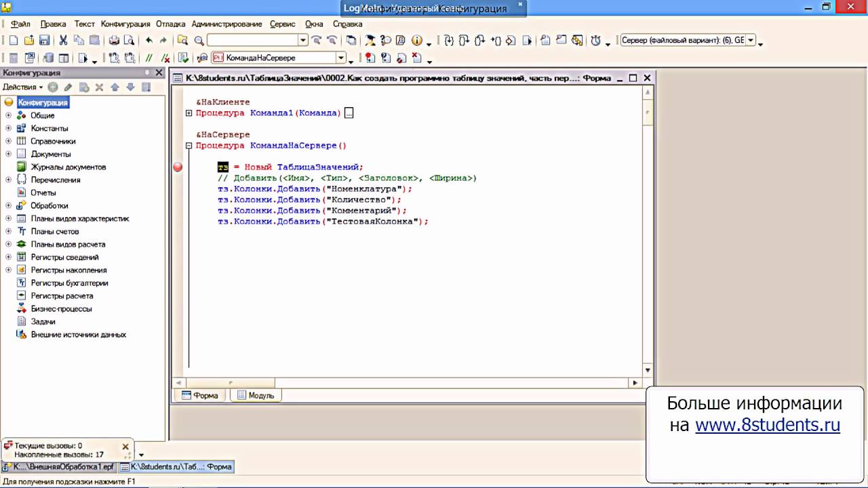This screenshot has height=488, width=868.
Task: Close the Текущие вызовы popup
Action: (x=125, y=447)
